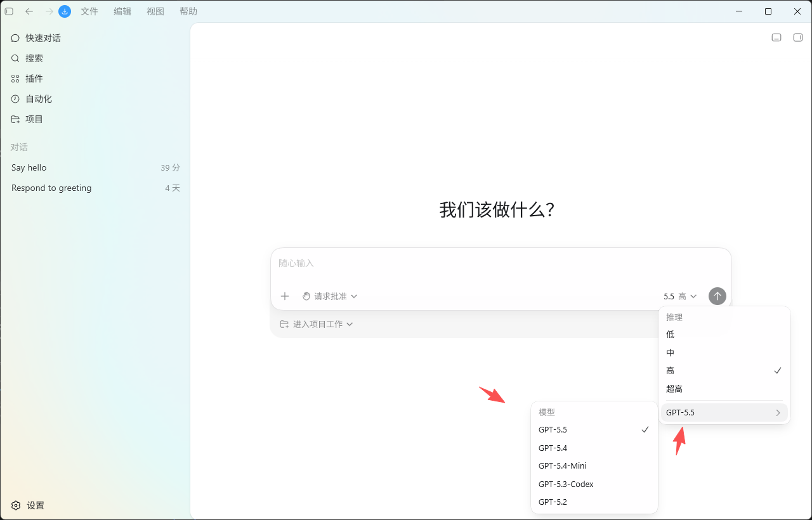This screenshot has height=520, width=812.
Task: Click the right panel toggle icon at top-right
Action: pos(798,37)
